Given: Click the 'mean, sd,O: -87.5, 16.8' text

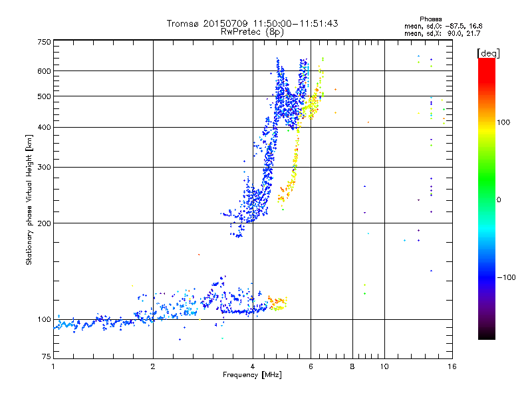Looking at the screenshot, I should pos(443,26).
